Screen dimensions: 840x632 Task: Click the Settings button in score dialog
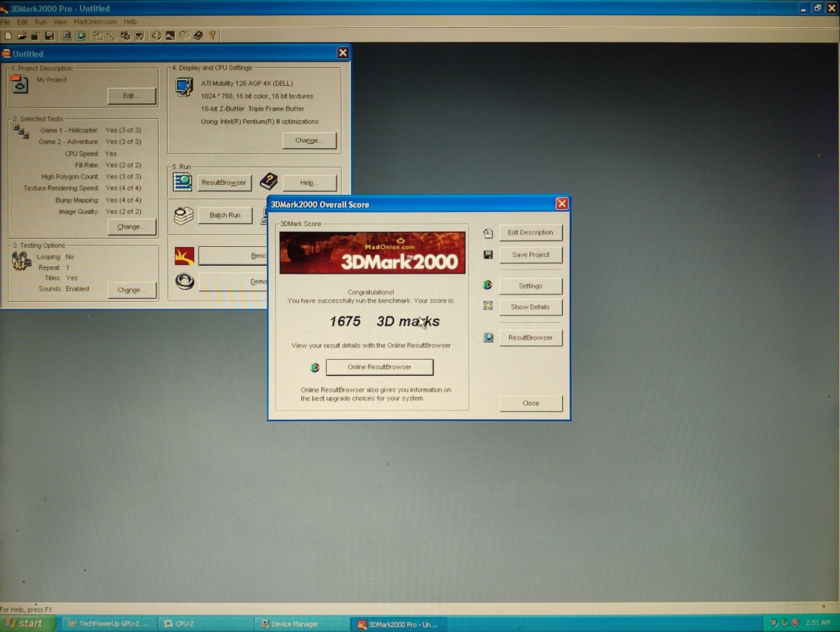[530, 286]
